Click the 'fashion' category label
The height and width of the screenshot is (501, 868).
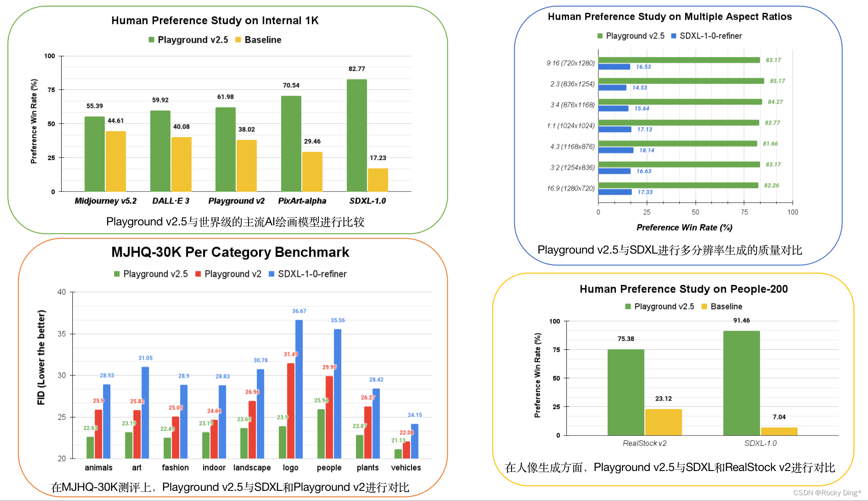click(175, 467)
